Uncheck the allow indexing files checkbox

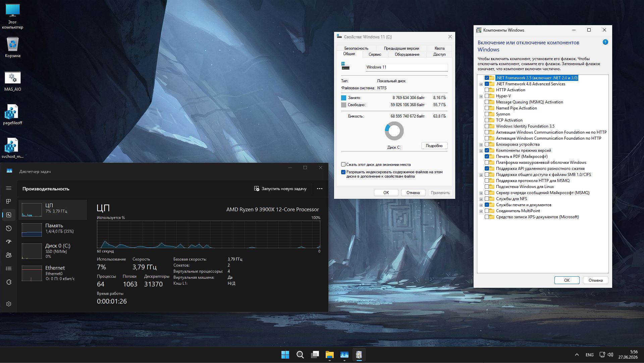coord(343,172)
